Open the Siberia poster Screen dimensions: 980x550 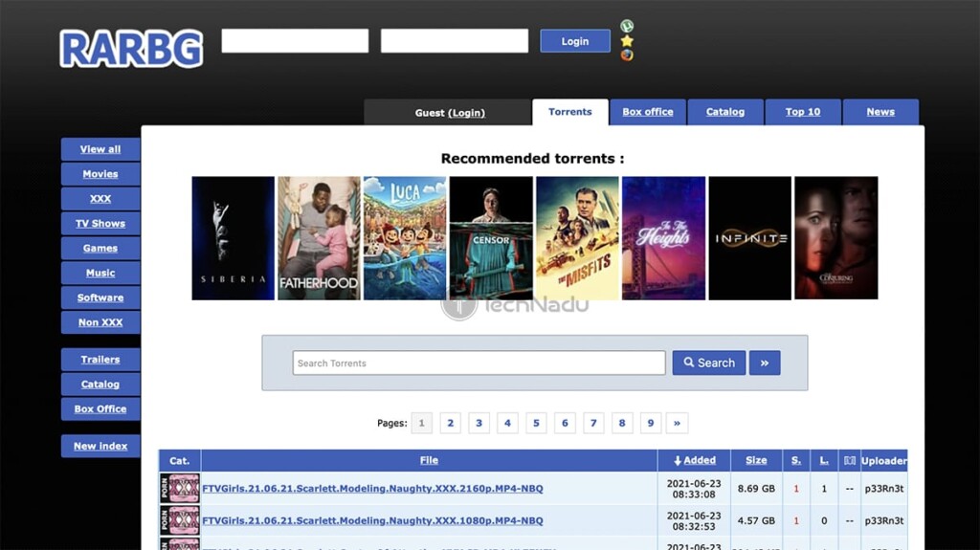[x=234, y=238]
